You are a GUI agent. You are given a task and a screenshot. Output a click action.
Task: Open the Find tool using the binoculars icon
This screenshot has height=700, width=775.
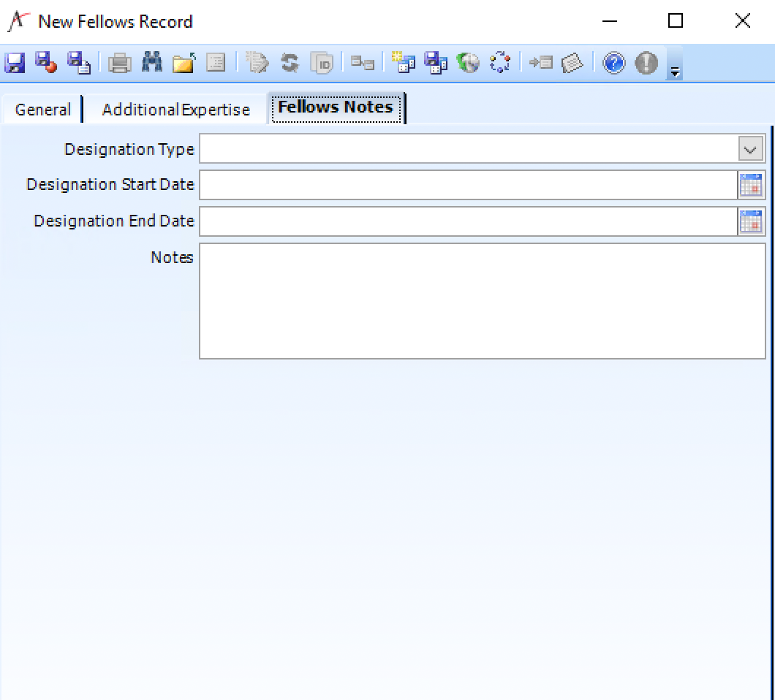coord(151,63)
